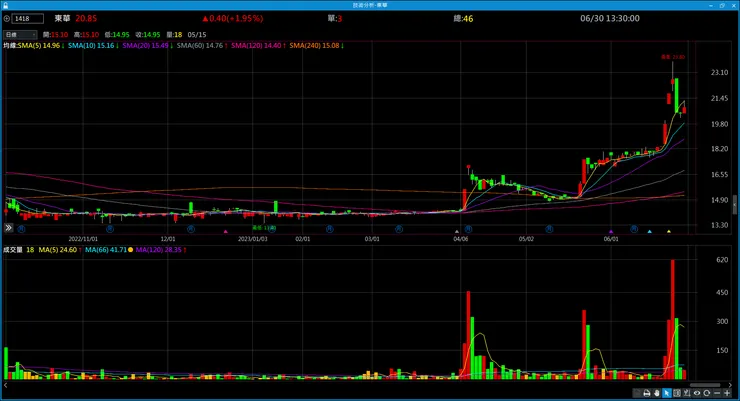740x401 pixels.
Task: Click the month marker right after 04/06
Action: click(468, 229)
